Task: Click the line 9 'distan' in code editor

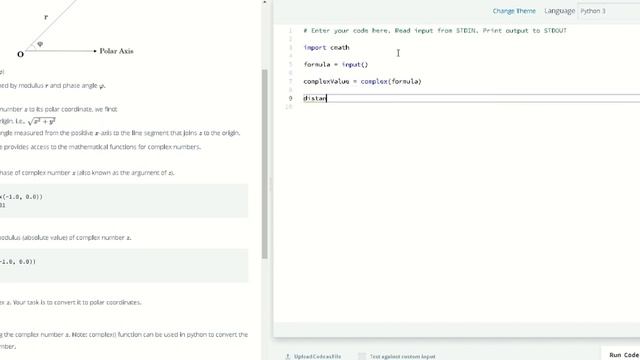Action: pyautogui.click(x=315, y=98)
